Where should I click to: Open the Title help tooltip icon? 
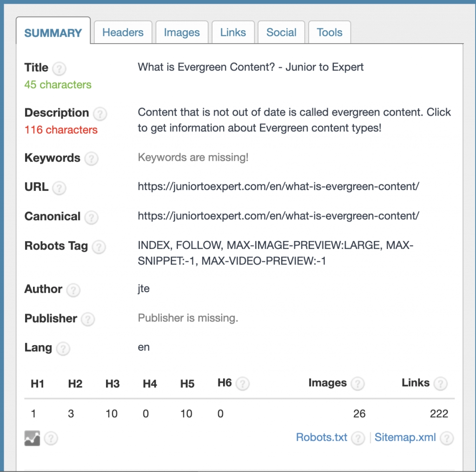point(59,68)
